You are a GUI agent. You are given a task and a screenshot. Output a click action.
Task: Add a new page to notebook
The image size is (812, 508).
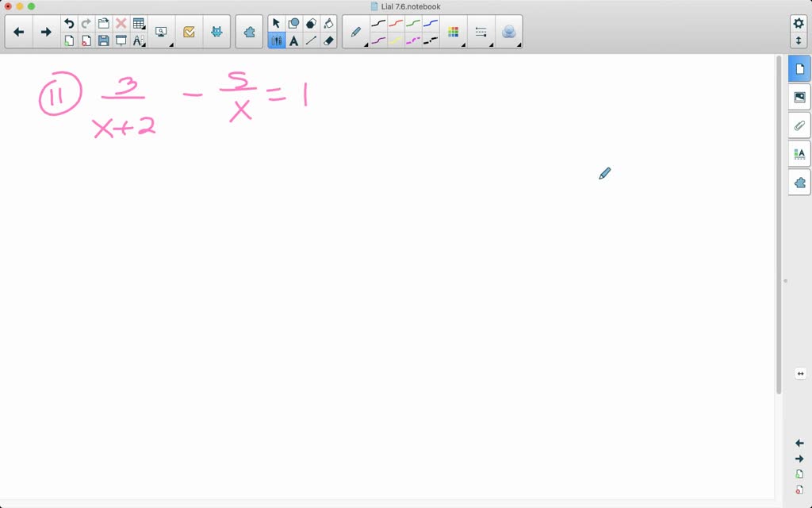(69, 40)
